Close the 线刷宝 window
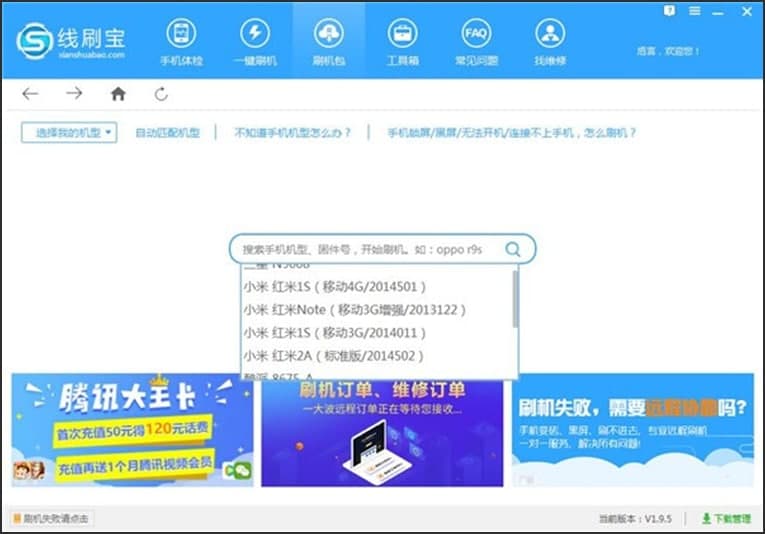Image resolution: width=765 pixels, height=534 pixels. pyautogui.click(x=746, y=11)
